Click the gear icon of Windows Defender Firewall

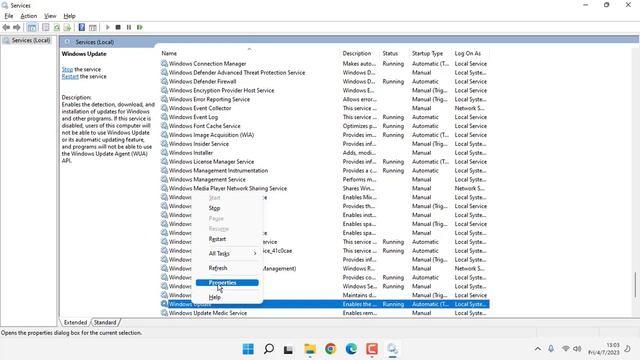pos(164,81)
